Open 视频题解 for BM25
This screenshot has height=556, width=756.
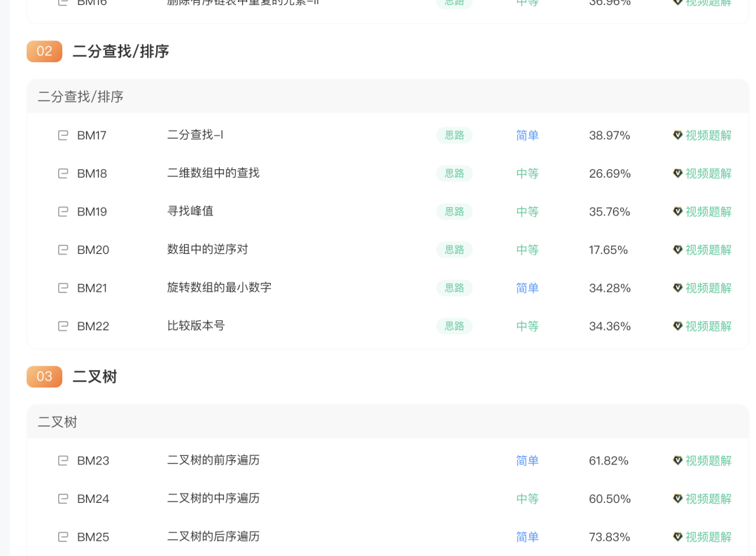[x=707, y=536]
